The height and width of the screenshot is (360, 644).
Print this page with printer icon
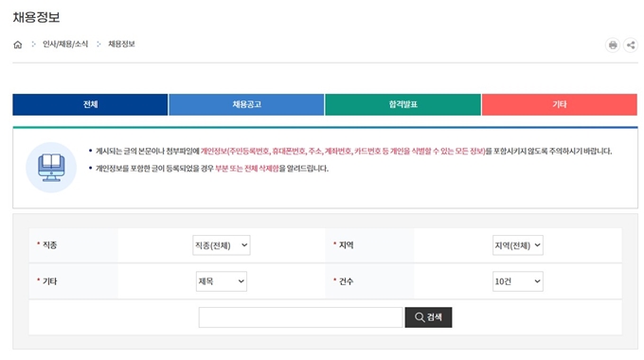coord(613,45)
